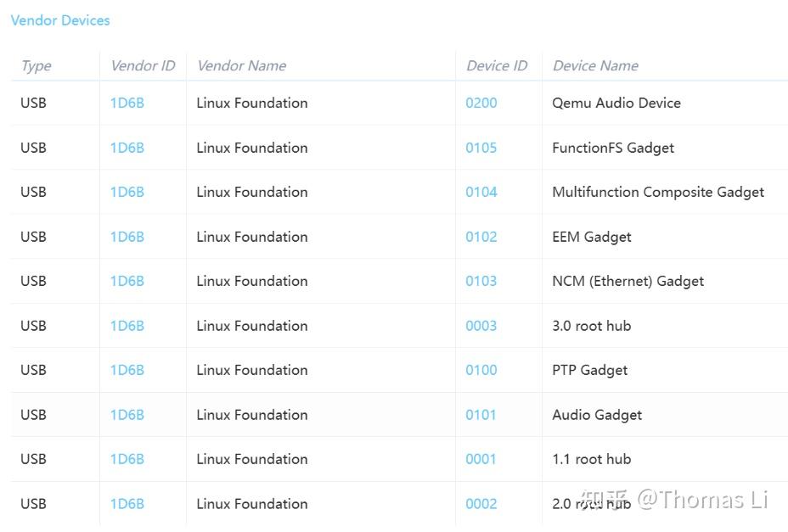Viewport: 788px width, 532px height.
Task: Open device ID 0100 link
Action: coord(481,370)
